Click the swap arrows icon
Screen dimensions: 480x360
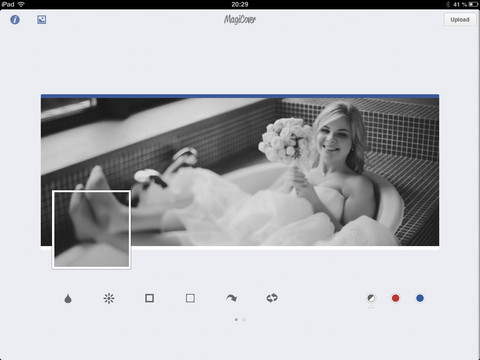(x=272, y=298)
